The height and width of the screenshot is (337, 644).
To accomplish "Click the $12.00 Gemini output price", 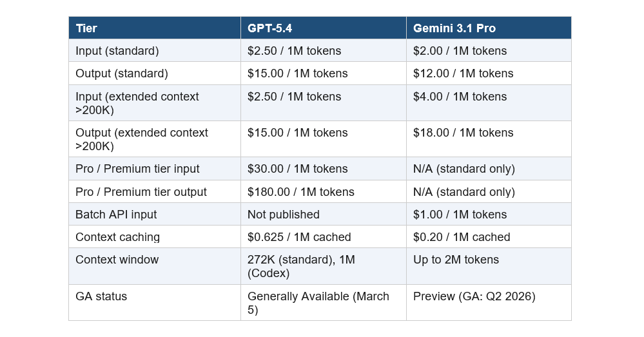I will point(463,73).
